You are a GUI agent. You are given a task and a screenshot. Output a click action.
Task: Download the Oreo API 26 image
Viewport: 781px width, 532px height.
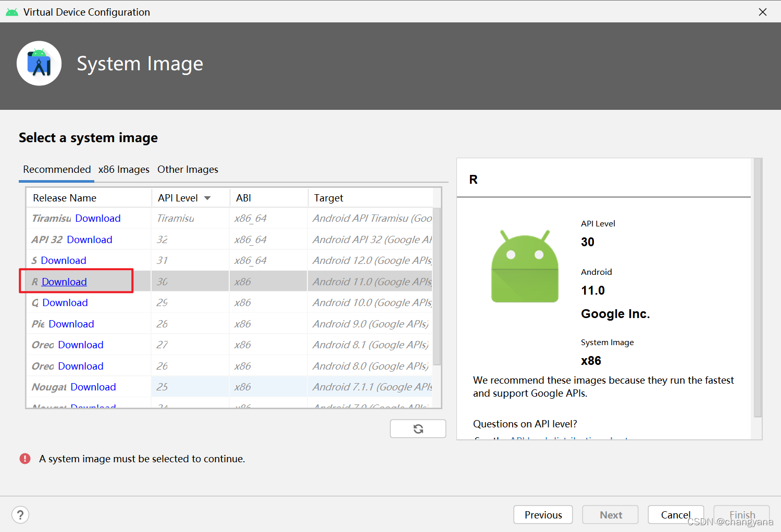(81, 366)
